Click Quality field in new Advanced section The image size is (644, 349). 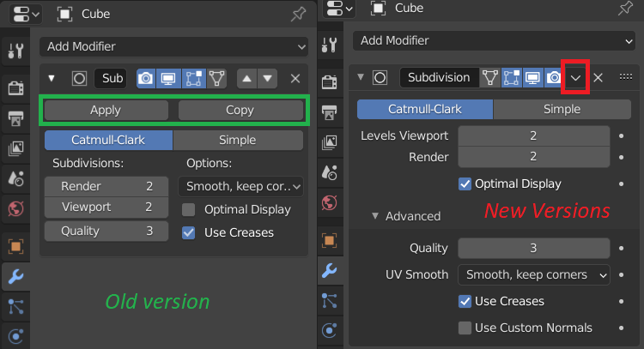pos(534,248)
